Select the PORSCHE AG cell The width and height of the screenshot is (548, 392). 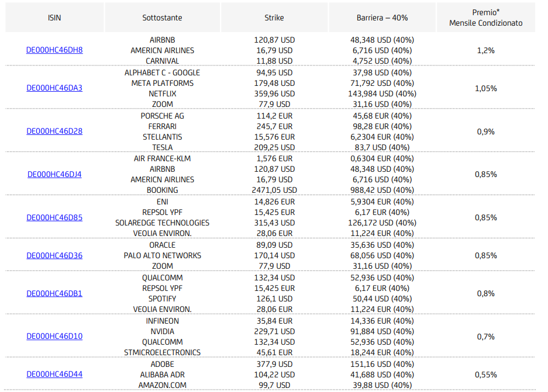(162, 116)
